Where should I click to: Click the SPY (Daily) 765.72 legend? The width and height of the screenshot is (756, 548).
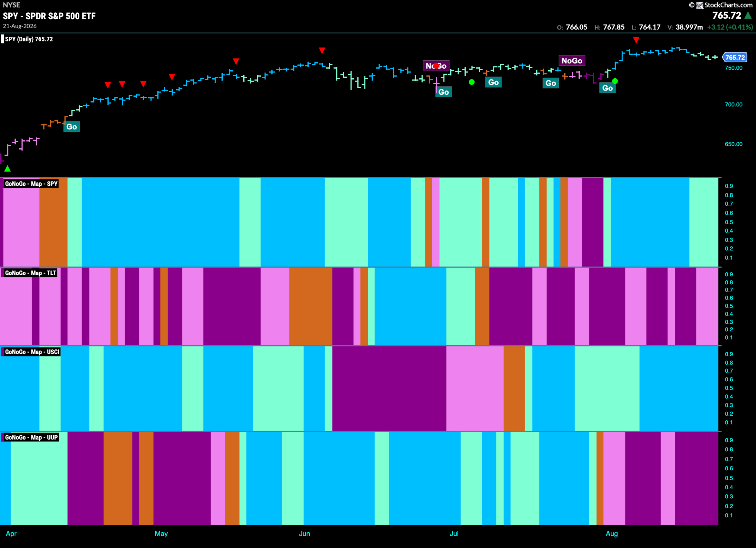[x=29, y=39]
